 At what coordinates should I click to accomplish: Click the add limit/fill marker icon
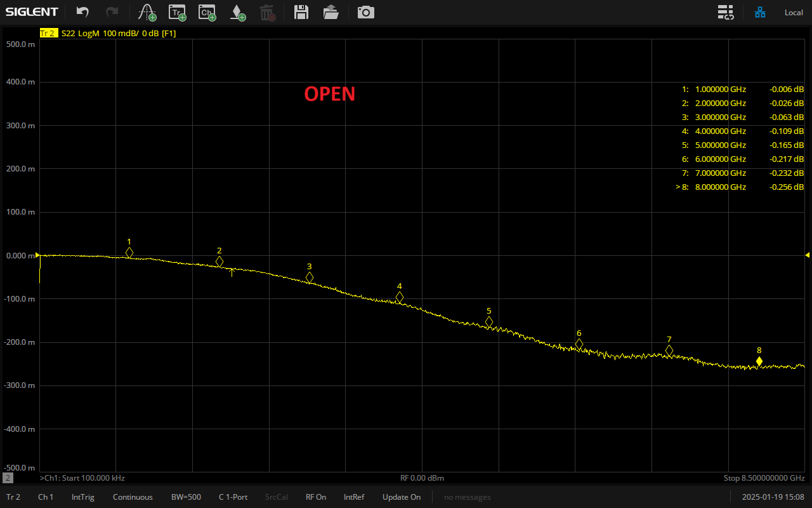[x=237, y=12]
